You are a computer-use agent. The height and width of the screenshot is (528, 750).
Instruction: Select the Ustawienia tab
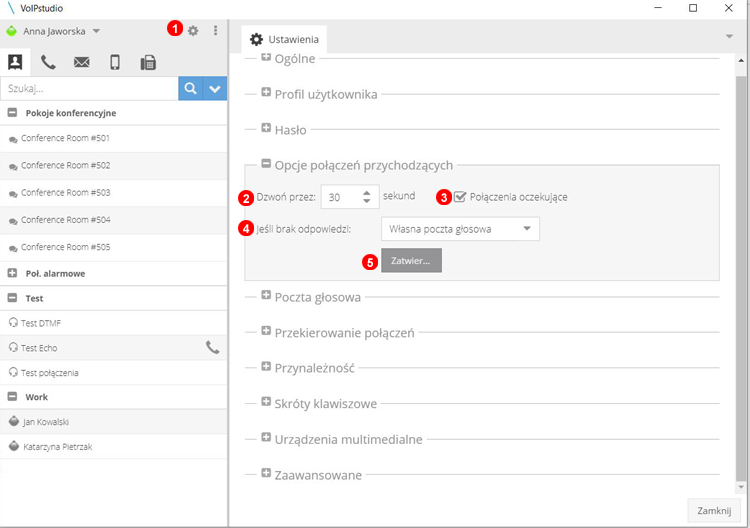pyautogui.click(x=284, y=39)
